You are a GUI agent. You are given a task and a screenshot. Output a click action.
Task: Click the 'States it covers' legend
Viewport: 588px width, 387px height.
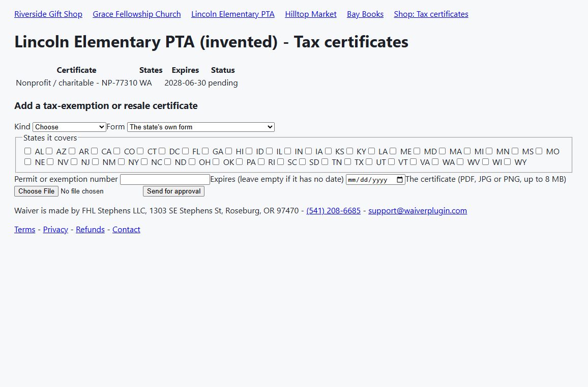click(x=50, y=138)
